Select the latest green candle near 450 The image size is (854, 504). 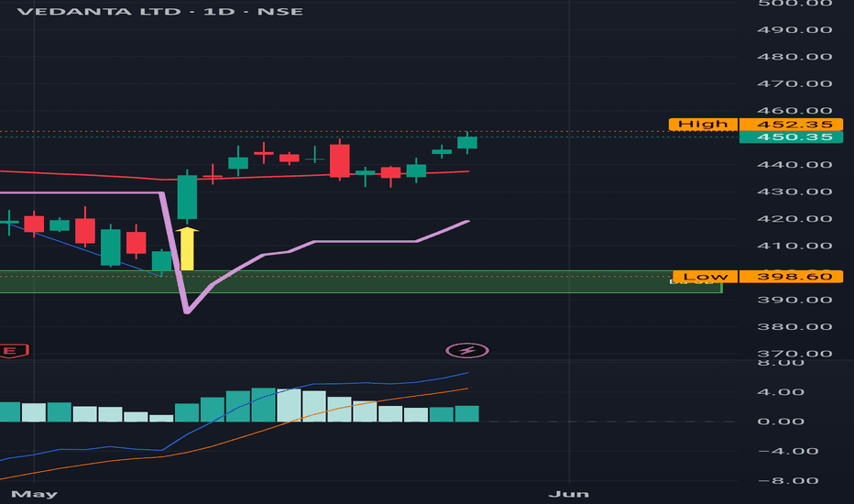tap(467, 143)
